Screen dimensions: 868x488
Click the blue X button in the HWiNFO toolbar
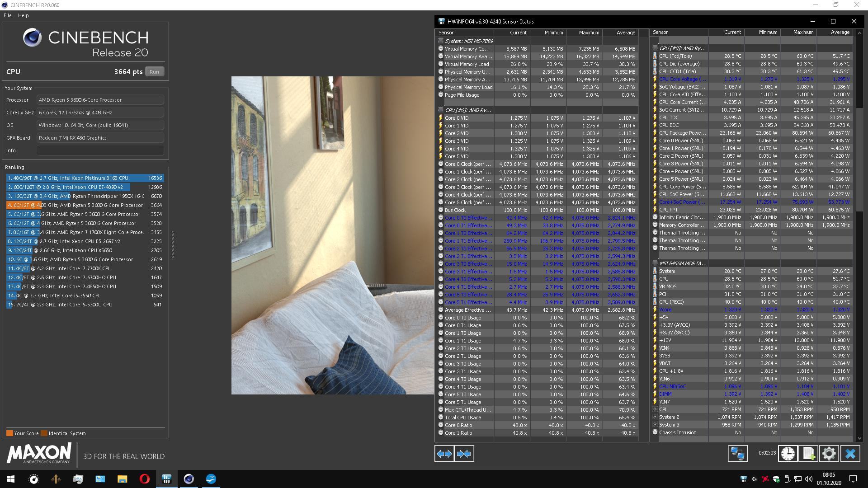(x=850, y=454)
